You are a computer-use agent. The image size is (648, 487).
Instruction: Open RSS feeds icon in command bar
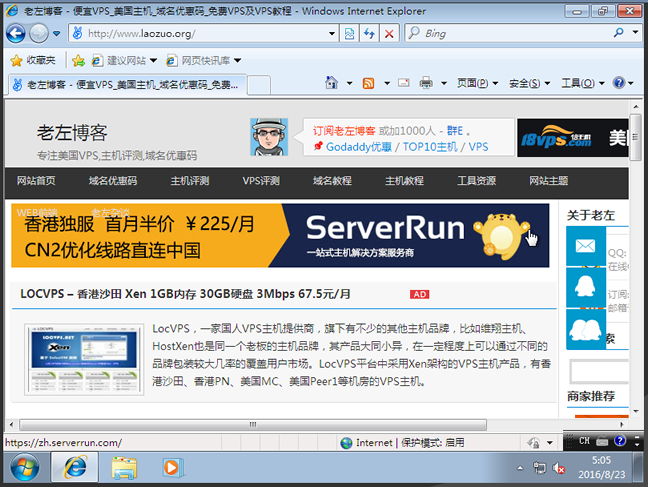(368, 83)
